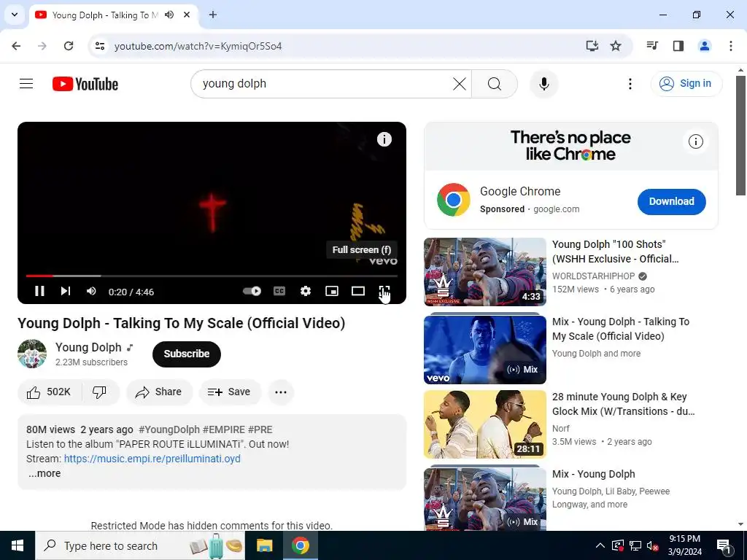The image size is (747, 560).
Task: Play the 28 minute Key Glock mix thumbnail
Action: point(484,424)
